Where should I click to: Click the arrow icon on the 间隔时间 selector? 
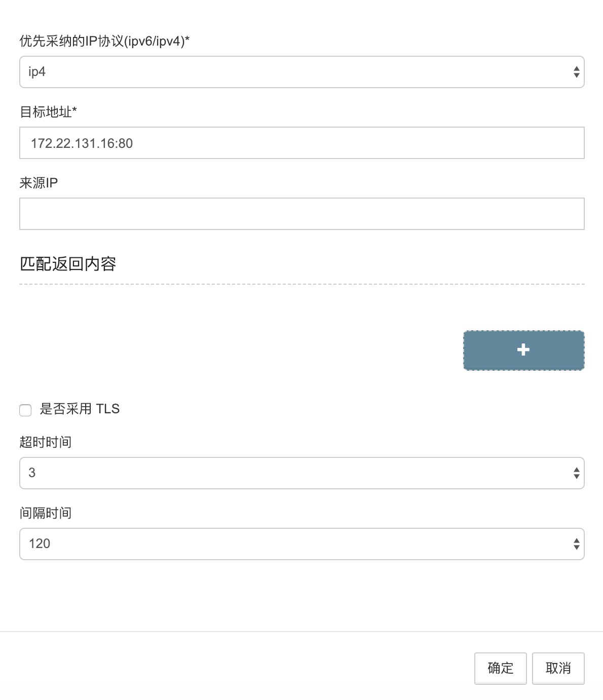(x=576, y=544)
